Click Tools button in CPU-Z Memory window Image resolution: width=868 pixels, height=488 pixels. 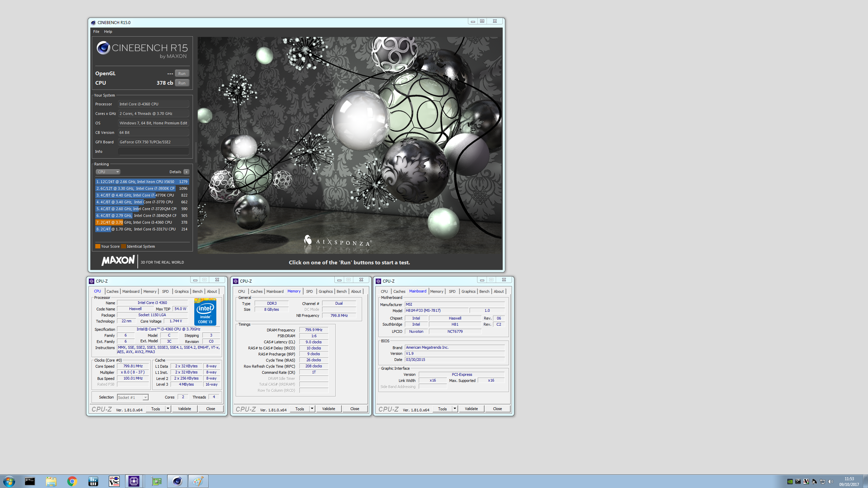click(300, 409)
